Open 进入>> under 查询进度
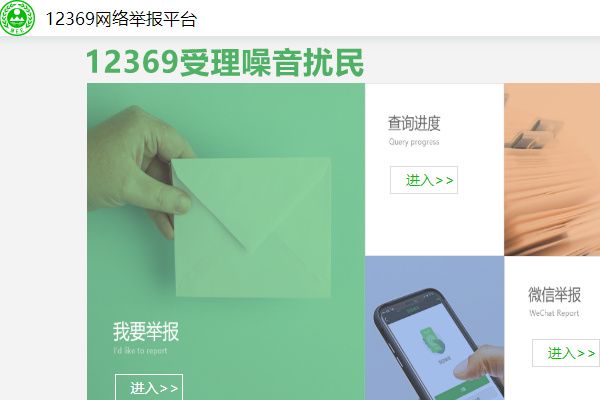Image resolution: width=600 pixels, height=400 pixels. click(x=424, y=180)
